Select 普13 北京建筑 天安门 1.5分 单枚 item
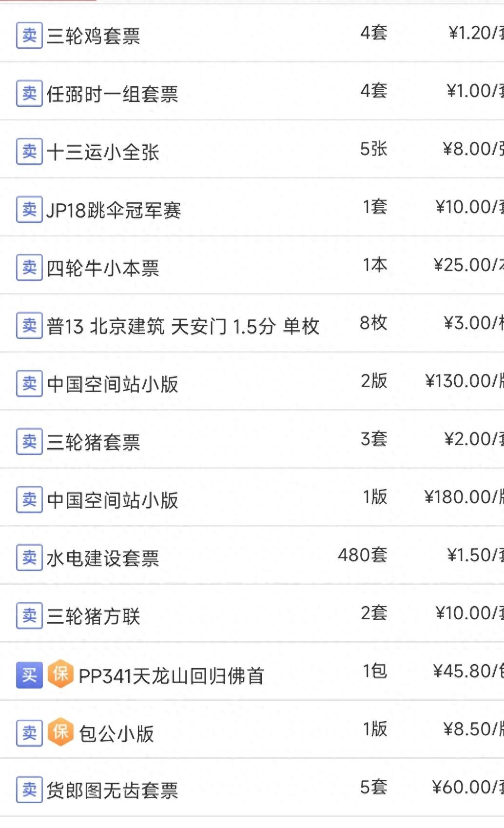504x828 pixels. click(183, 326)
